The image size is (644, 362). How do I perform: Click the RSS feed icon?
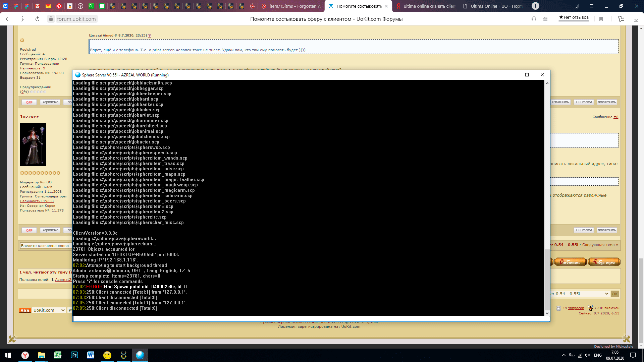(x=25, y=310)
